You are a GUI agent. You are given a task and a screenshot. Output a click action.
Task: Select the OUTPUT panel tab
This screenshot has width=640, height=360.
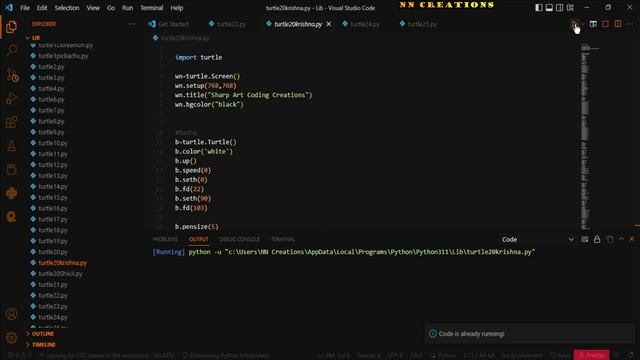tap(198, 239)
